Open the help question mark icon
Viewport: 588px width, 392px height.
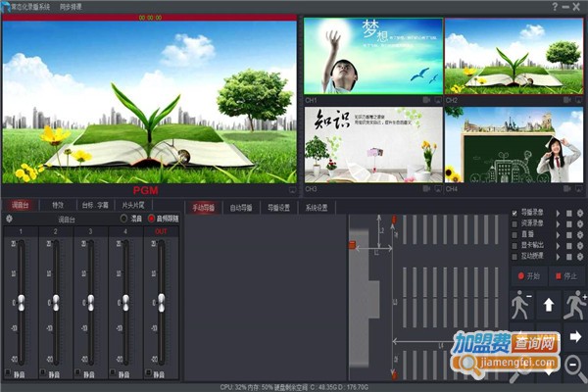555,6
